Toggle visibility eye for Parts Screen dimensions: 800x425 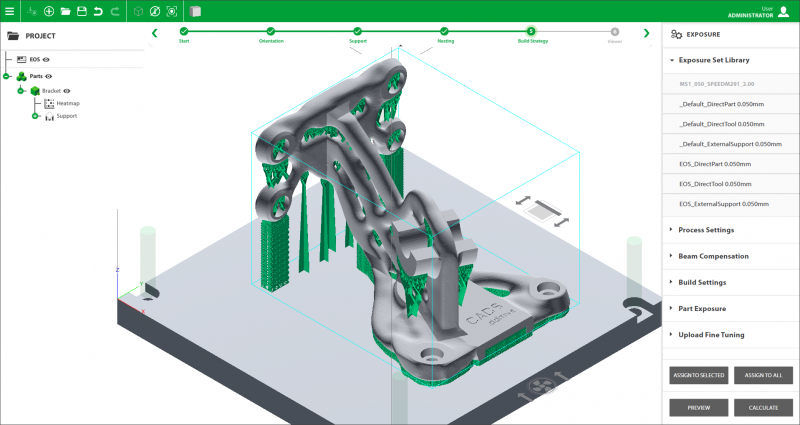pyautogui.click(x=48, y=76)
